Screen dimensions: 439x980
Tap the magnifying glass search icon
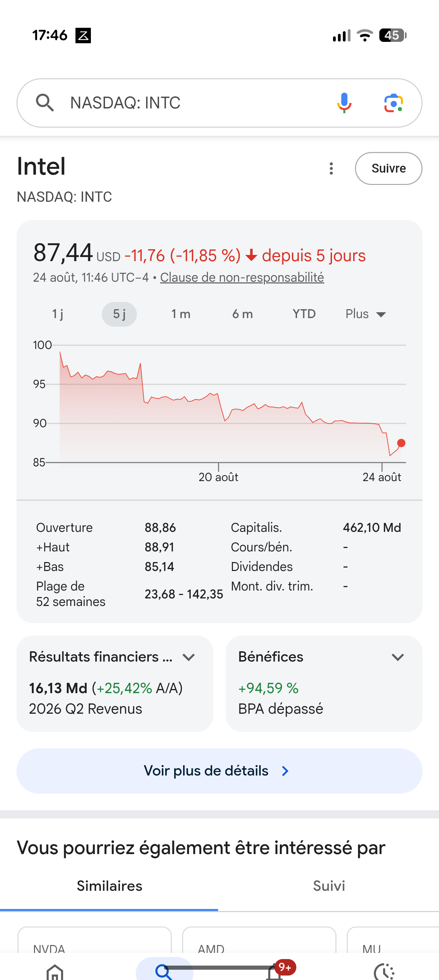tap(45, 103)
